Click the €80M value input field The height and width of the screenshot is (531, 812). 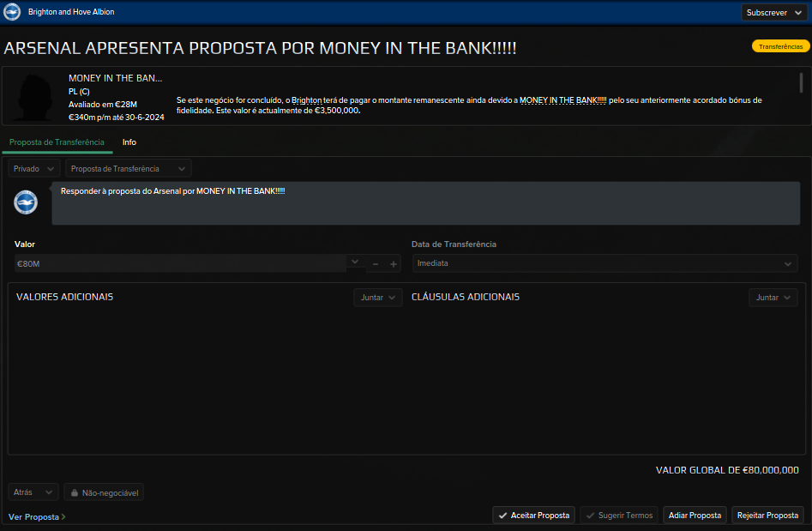[x=180, y=263]
